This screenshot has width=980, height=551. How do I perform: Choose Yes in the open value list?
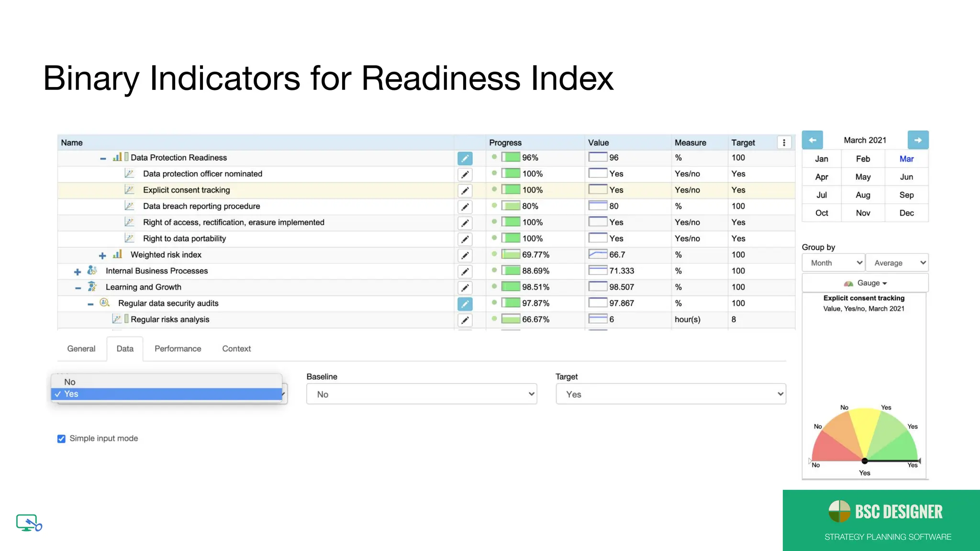[167, 394]
